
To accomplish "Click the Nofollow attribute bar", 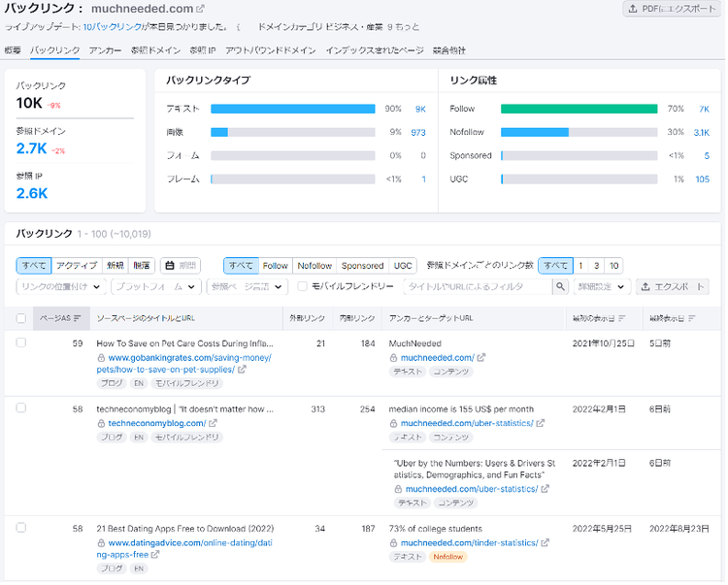I will coord(579,133).
